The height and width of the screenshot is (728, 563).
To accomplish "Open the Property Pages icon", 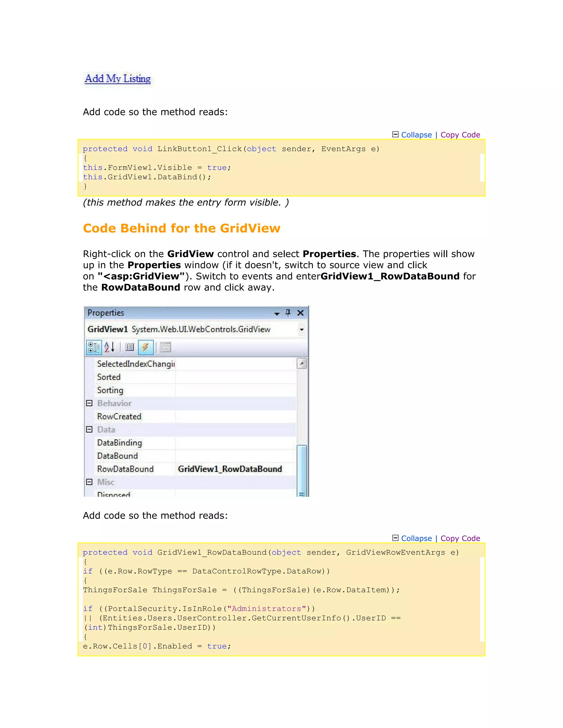I will tap(165, 347).
